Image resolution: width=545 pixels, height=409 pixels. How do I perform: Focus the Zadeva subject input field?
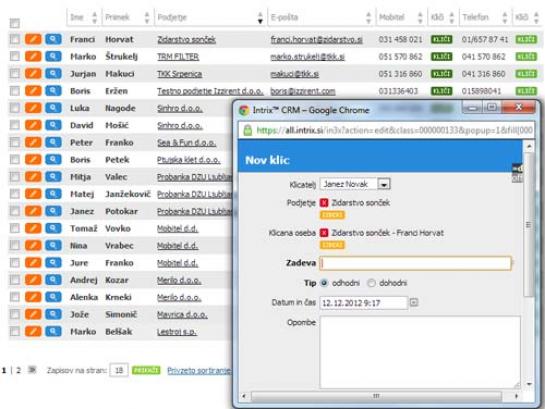point(416,263)
